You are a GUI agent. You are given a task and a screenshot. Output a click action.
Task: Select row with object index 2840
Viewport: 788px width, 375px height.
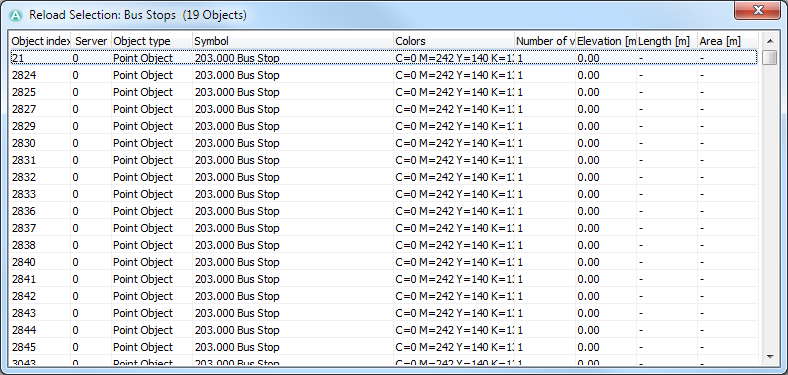click(x=383, y=262)
